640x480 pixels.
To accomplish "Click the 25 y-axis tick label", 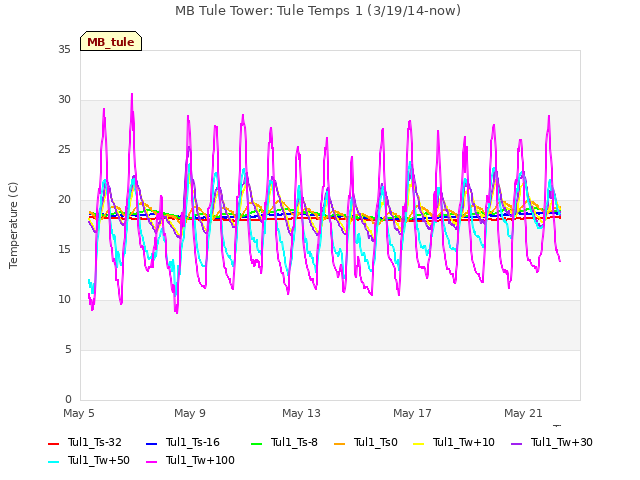I will 64,150.
